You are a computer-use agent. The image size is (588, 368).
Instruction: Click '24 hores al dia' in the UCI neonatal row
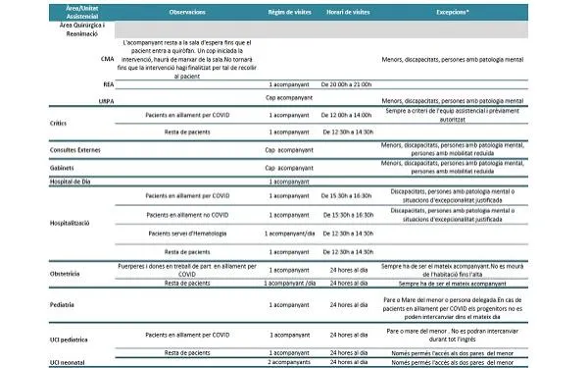coord(348,362)
